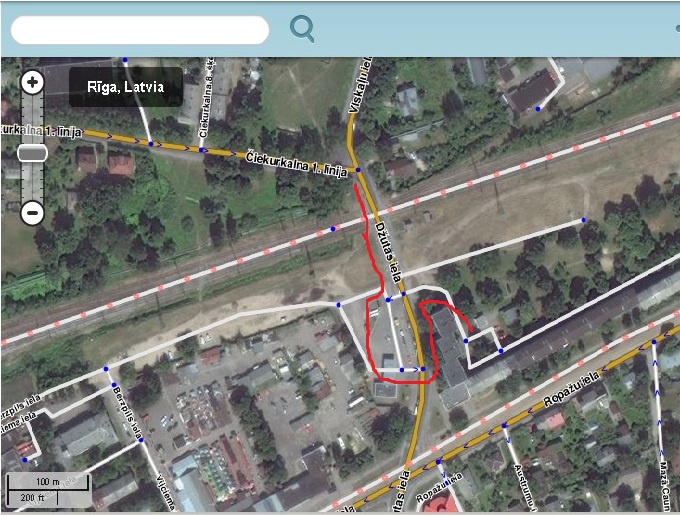Click the Džutas iela street label

(389, 252)
